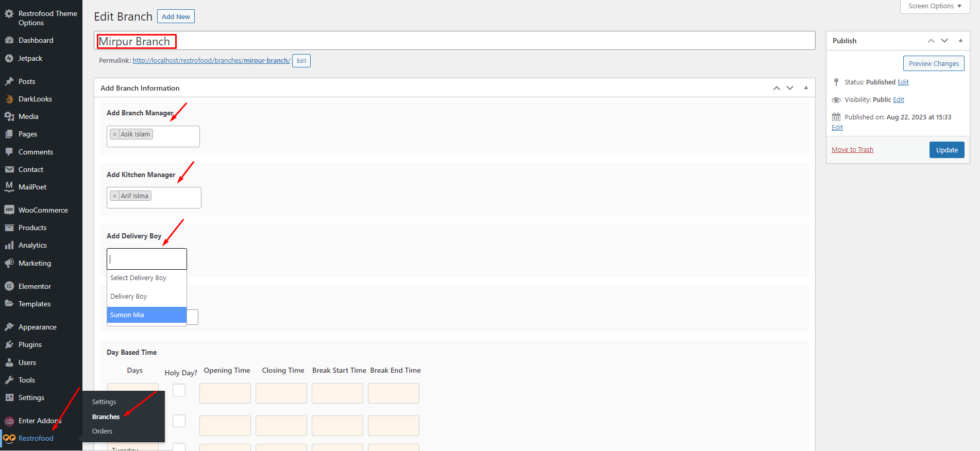Open Settings in Restrofood submenu
The image size is (980, 451).
pyautogui.click(x=104, y=402)
